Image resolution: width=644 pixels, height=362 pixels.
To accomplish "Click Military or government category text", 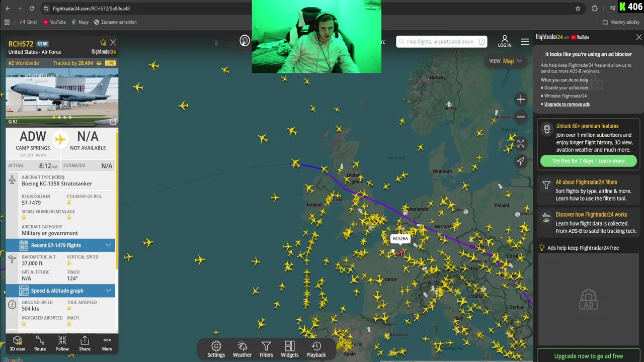I will pos(50,233).
